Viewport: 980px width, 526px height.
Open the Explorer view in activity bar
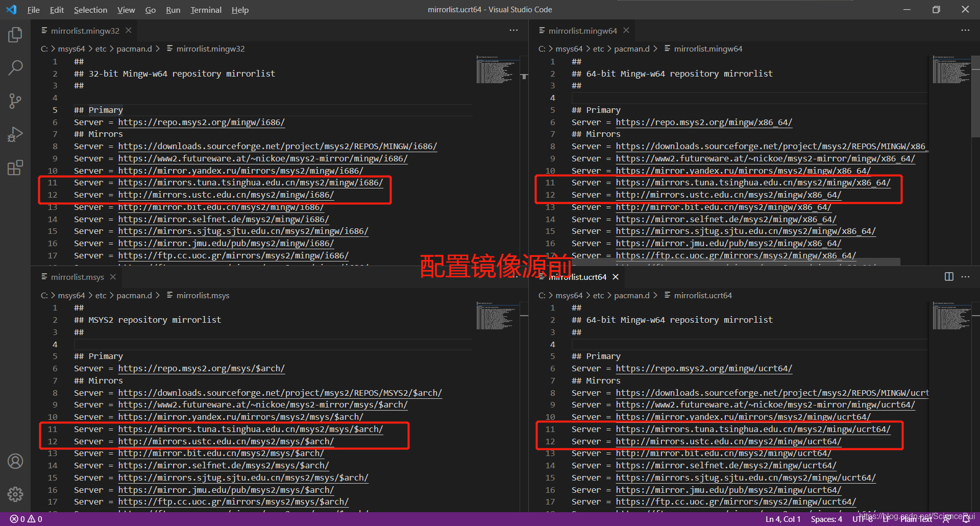(15, 35)
